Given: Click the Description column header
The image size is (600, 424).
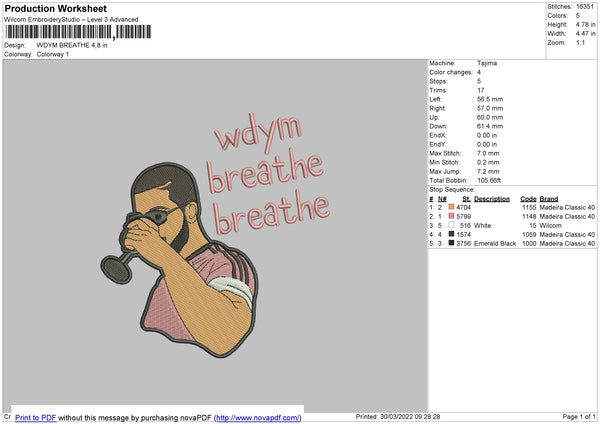Looking at the screenshot, I should pyautogui.click(x=492, y=199).
